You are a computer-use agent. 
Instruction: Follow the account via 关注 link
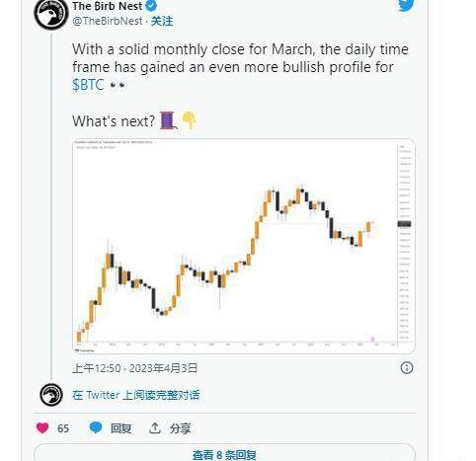click(x=162, y=21)
